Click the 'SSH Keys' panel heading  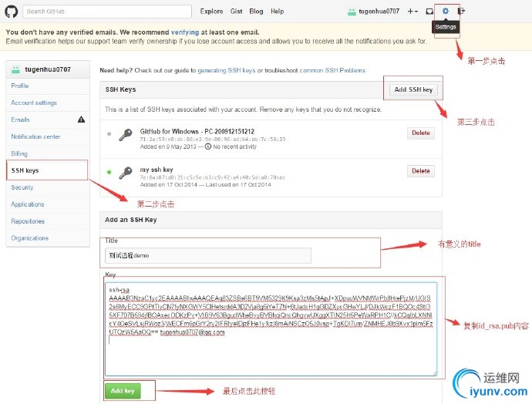[x=120, y=89]
